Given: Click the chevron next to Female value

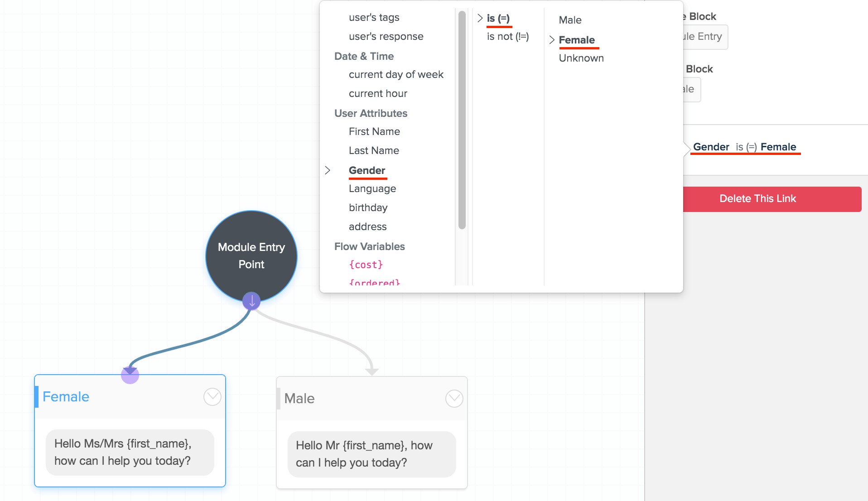Looking at the screenshot, I should 552,40.
